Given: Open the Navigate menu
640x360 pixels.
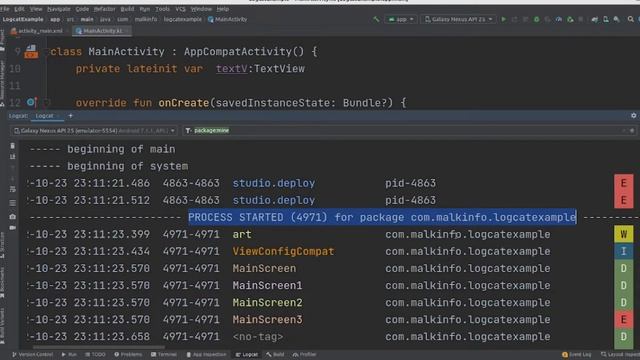Looking at the screenshot, I should 59,9.
